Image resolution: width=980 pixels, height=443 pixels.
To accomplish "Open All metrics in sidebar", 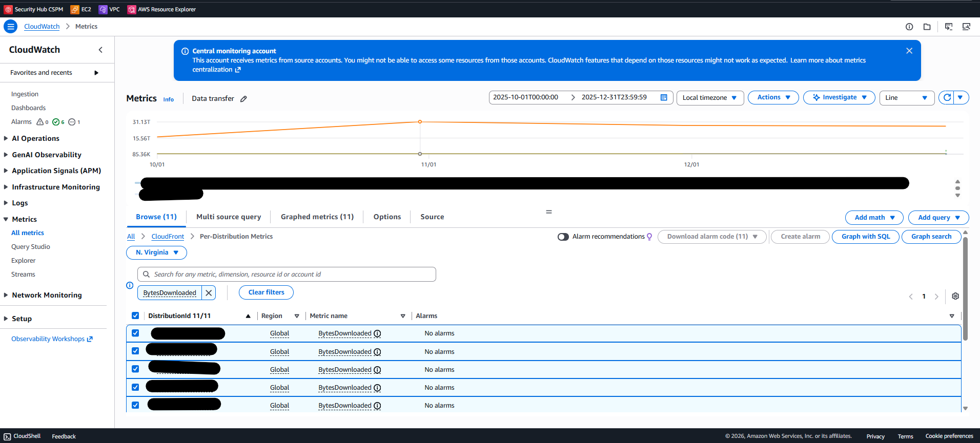I will pyautogui.click(x=28, y=233).
